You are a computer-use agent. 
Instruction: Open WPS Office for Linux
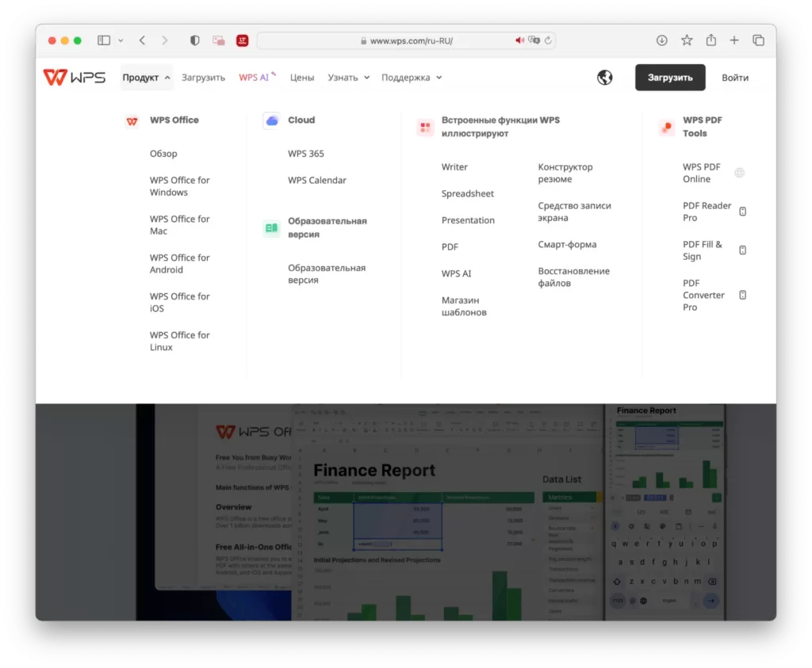[x=180, y=341]
